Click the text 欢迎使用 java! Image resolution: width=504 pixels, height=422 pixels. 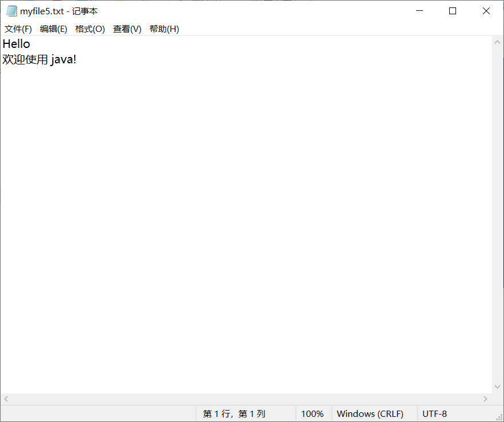(x=39, y=59)
